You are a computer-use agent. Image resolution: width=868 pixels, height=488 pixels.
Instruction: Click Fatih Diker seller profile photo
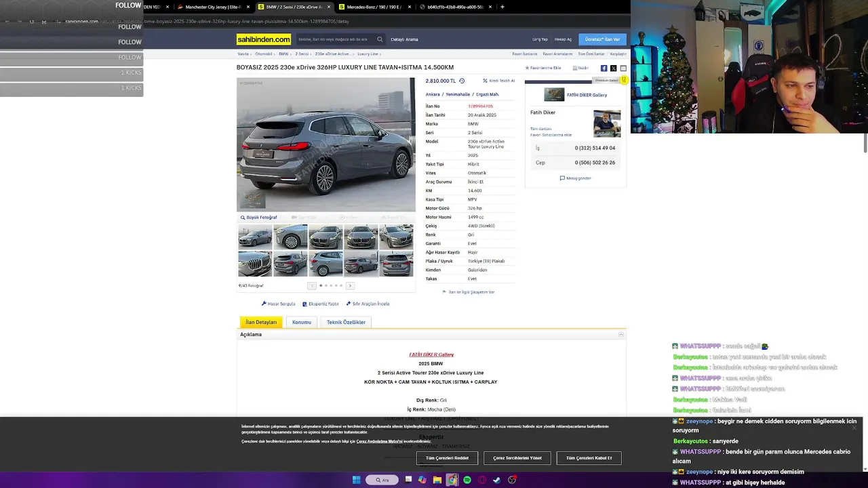click(606, 123)
